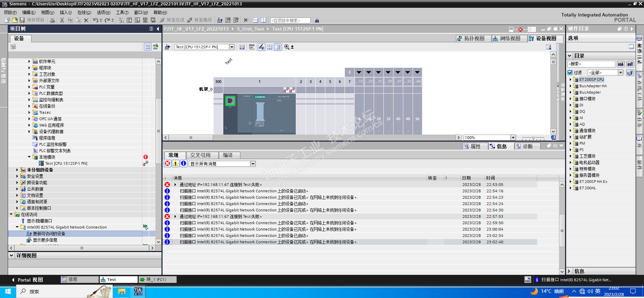Click the print icon in the toolbar
Screen dimensions: 644x298
point(52,20)
